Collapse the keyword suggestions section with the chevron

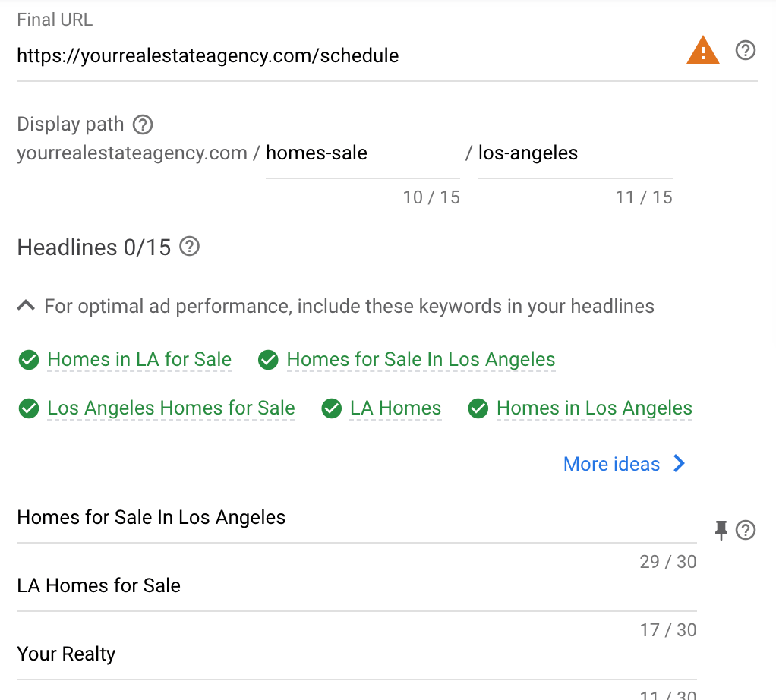click(x=25, y=304)
